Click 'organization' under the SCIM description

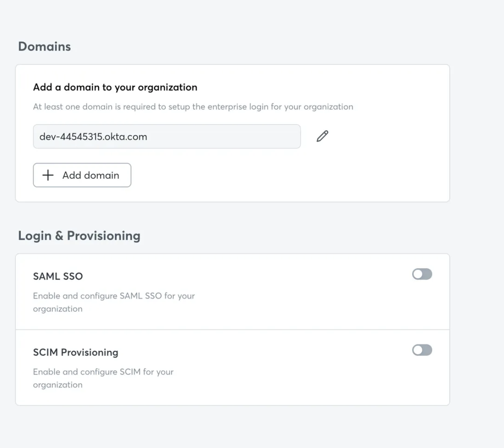(58, 385)
